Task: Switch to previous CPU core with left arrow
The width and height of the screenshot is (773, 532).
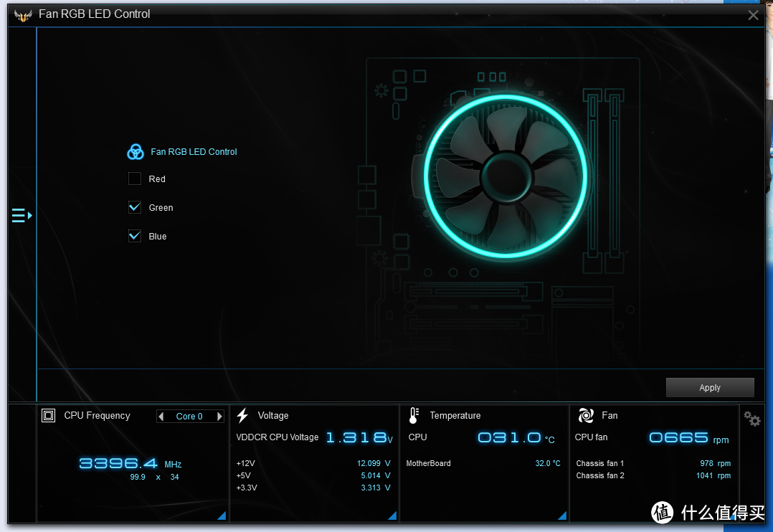Action: (161, 417)
